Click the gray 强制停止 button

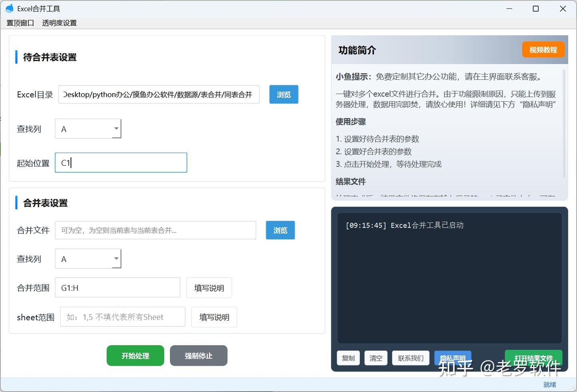tap(199, 356)
